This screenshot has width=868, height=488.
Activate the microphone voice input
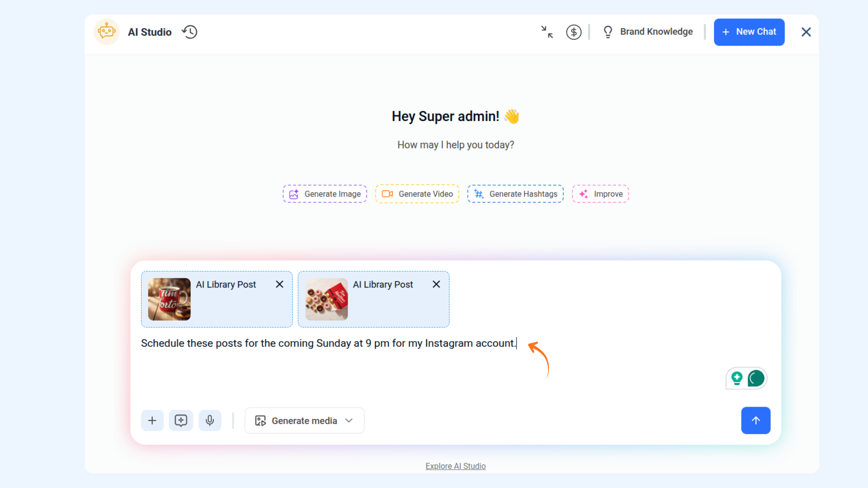pos(210,421)
